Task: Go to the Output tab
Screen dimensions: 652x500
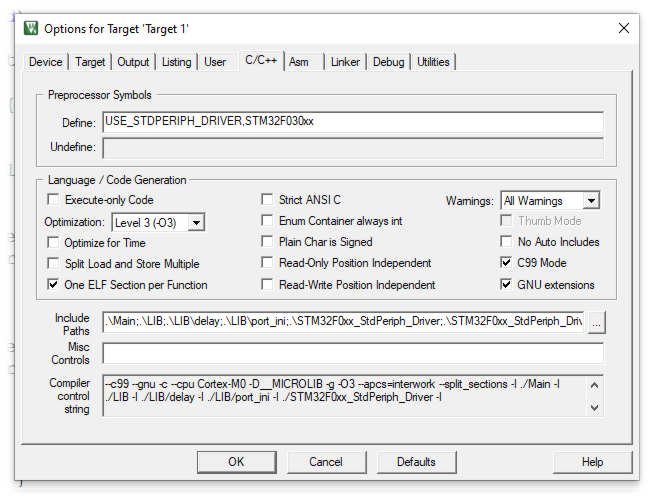Action: [133, 62]
